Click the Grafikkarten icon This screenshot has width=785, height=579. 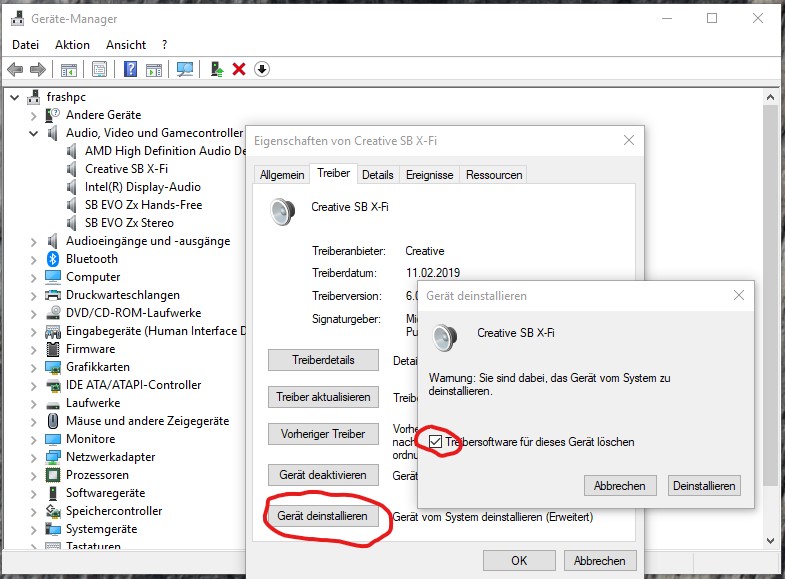pyautogui.click(x=53, y=367)
